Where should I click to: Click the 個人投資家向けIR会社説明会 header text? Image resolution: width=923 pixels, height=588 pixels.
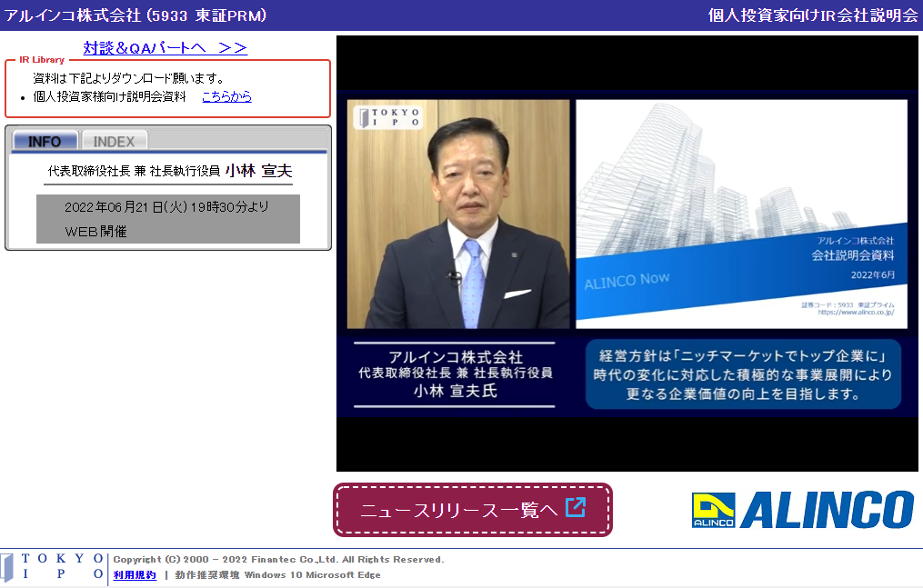[x=813, y=15]
